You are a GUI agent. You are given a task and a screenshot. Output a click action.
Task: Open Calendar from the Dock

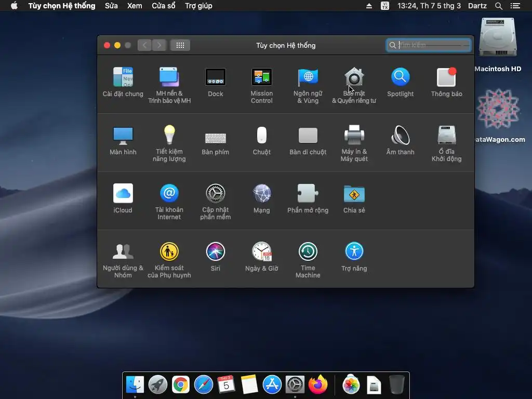[x=226, y=384]
